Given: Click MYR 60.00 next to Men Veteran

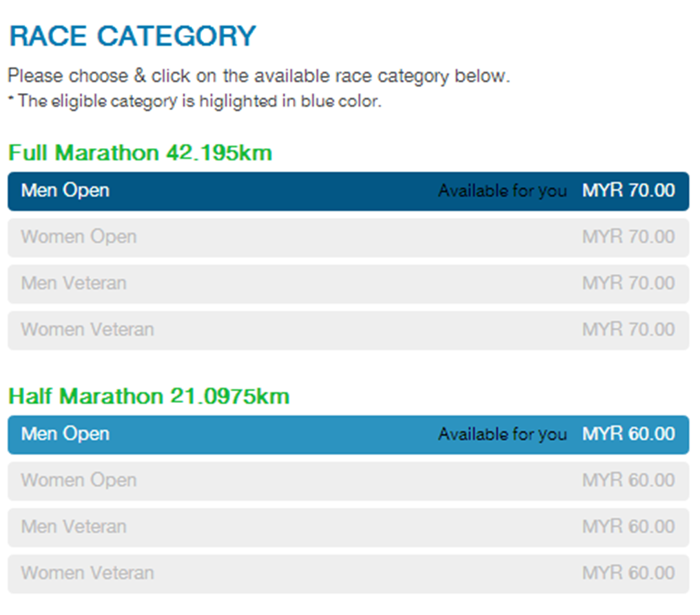Looking at the screenshot, I should (628, 527).
